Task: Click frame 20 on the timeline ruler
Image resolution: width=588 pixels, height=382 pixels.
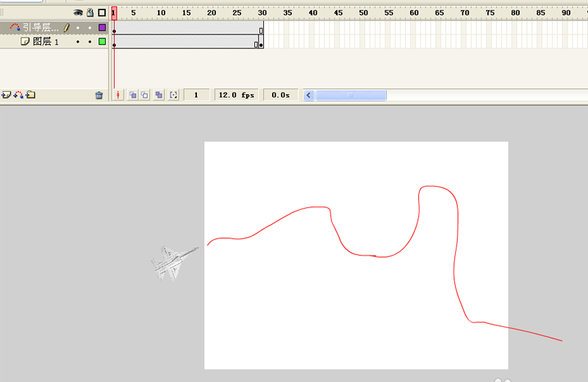Action: 212,12
